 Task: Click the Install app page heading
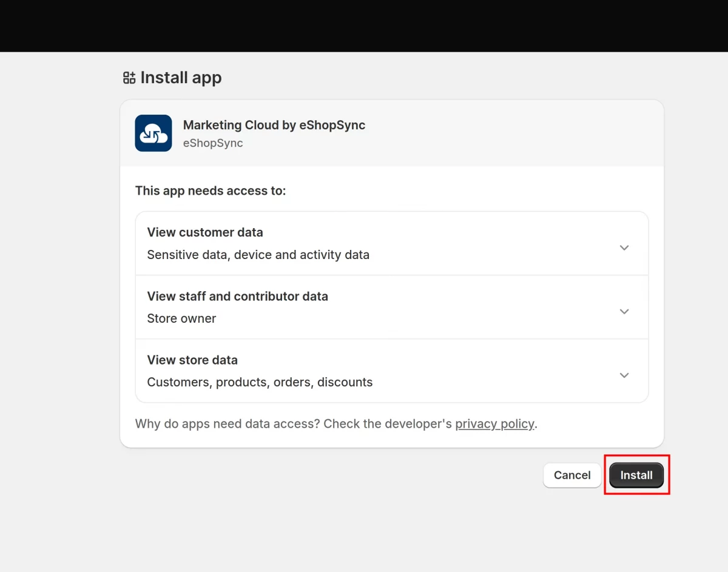click(x=181, y=78)
